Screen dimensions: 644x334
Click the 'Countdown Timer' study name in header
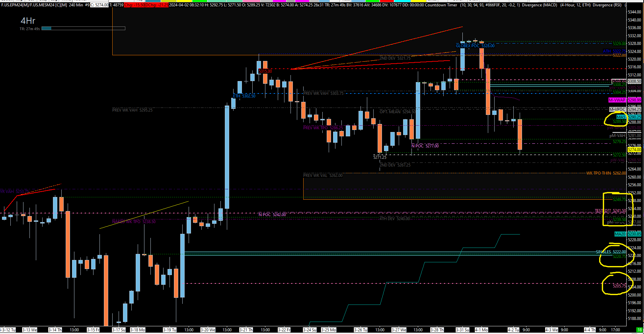click(x=441, y=5)
